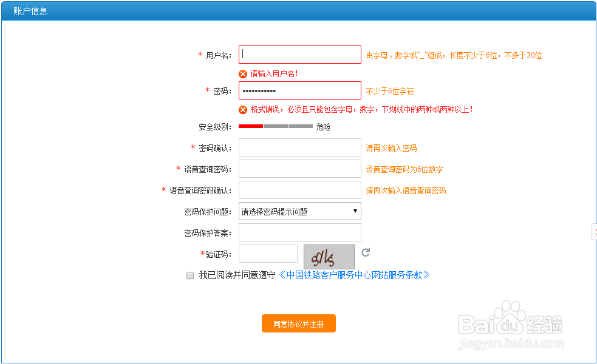Viewport: 597px width, 364px height.
Task: Focus the 用户名 username input field
Action: coord(299,55)
